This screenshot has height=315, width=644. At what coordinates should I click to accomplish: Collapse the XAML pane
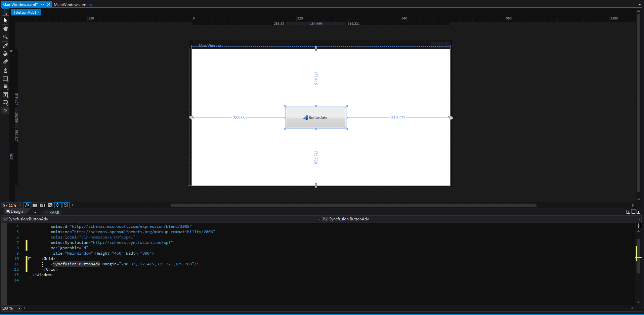tap(638, 212)
